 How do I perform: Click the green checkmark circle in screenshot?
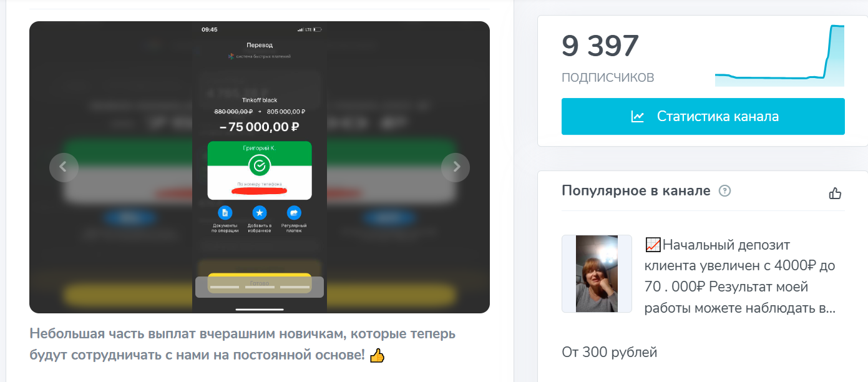(260, 165)
